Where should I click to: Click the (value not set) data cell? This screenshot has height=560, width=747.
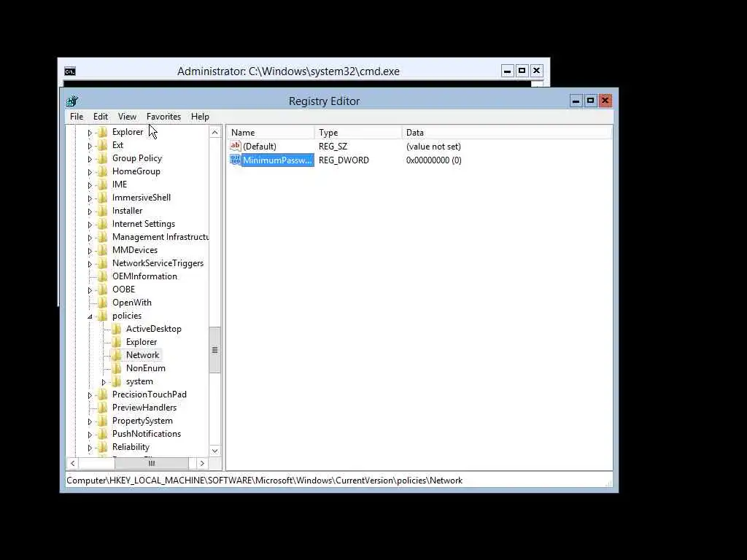[433, 147]
